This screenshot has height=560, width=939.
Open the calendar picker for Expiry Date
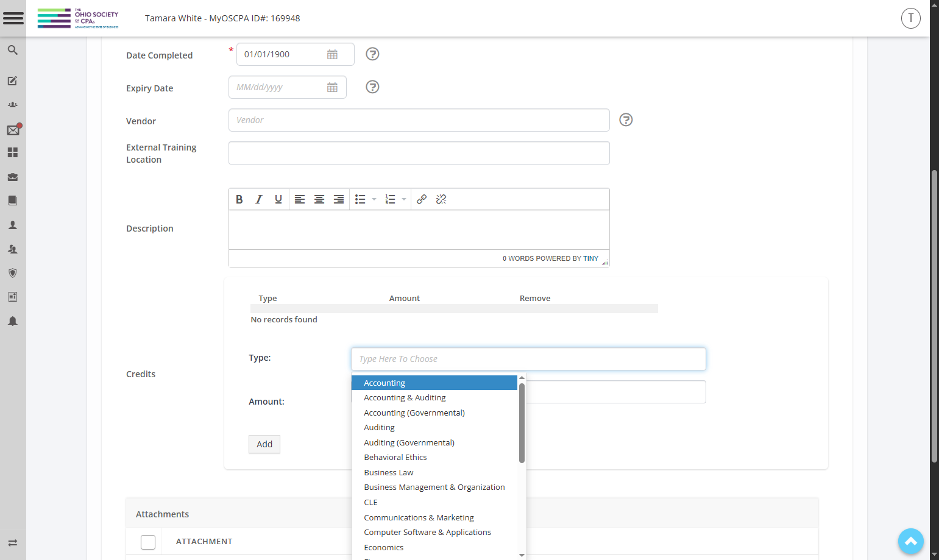click(332, 87)
